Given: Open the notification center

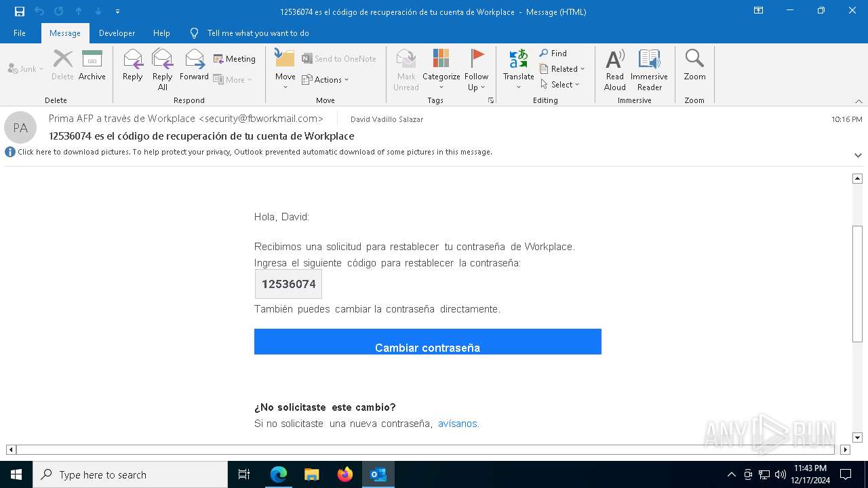Looking at the screenshot, I should click(x=846, y=474).
